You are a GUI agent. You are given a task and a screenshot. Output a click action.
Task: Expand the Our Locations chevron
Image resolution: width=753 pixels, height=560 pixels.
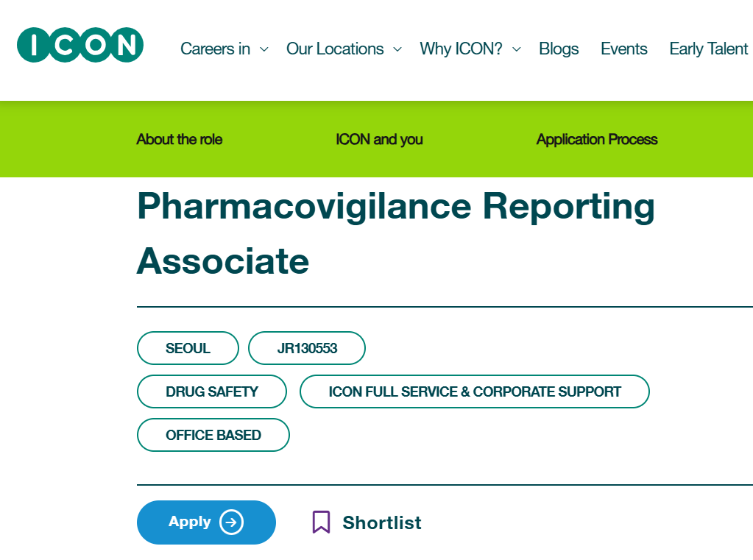tap(397, 49)
